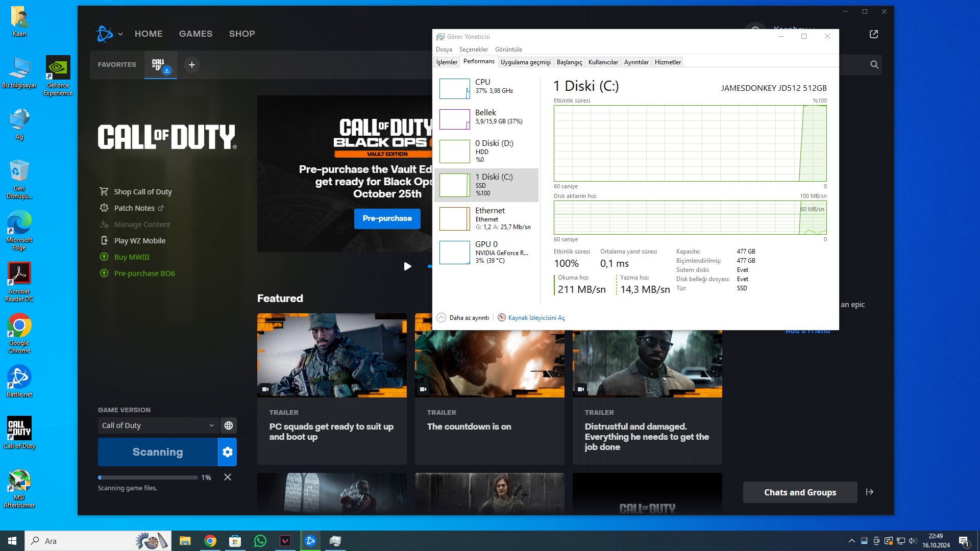This screenshot has height=551, width=980.
Task: Collapse with Daha az ayrıntı
Action: pyautogui.click(x=463, y=318)
